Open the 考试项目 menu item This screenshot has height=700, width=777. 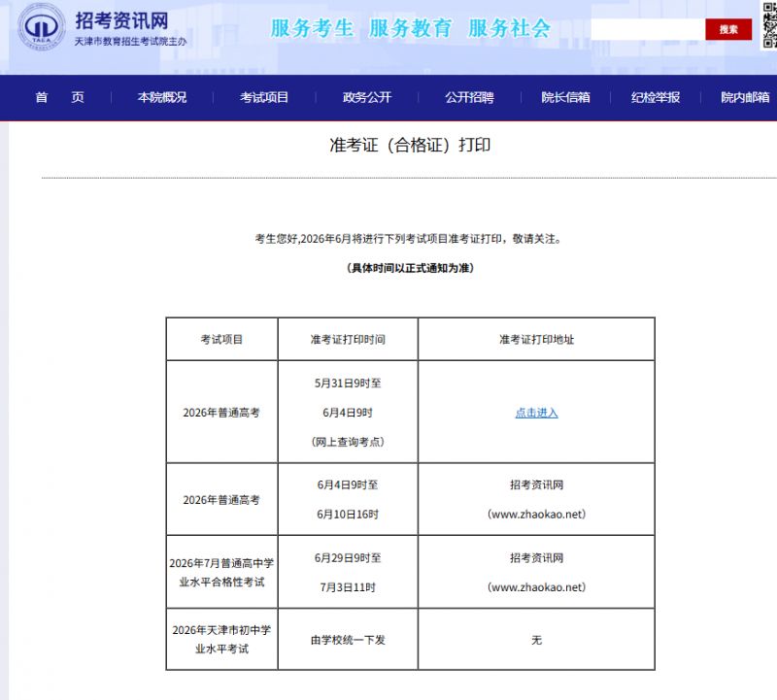coord(264,97)
